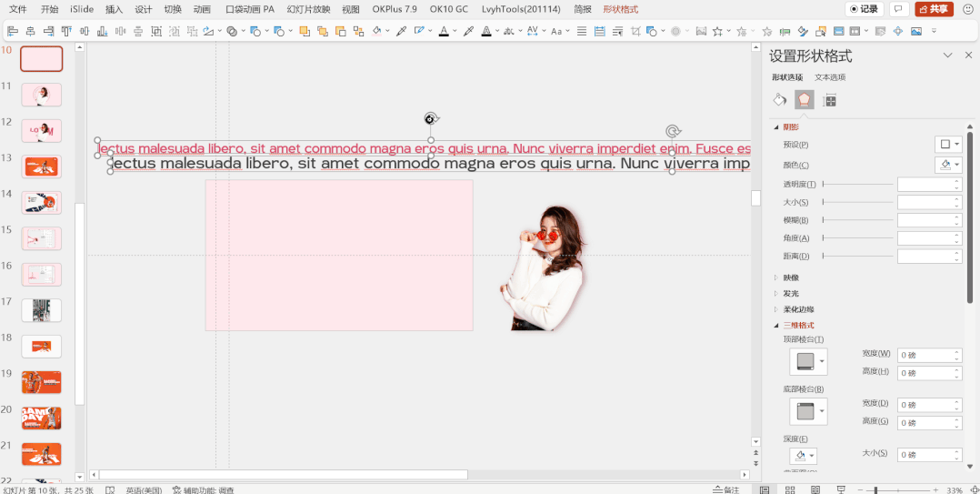Click the crop tool icon
Viewport: 980px width, 494px height.
pos(635,31)
